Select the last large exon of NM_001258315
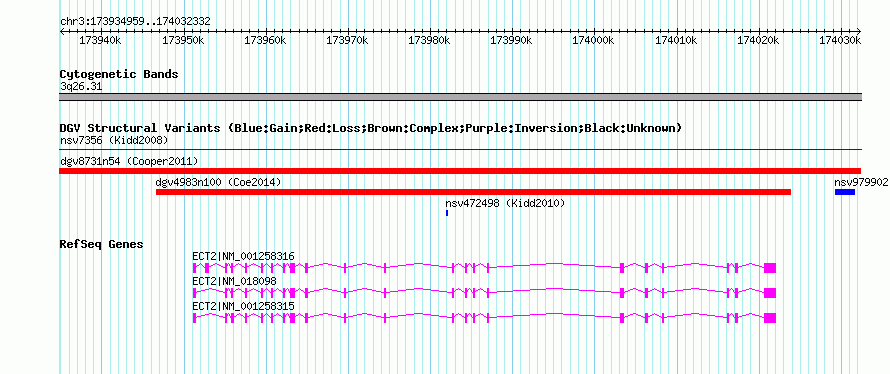 (x=770, y=318)
